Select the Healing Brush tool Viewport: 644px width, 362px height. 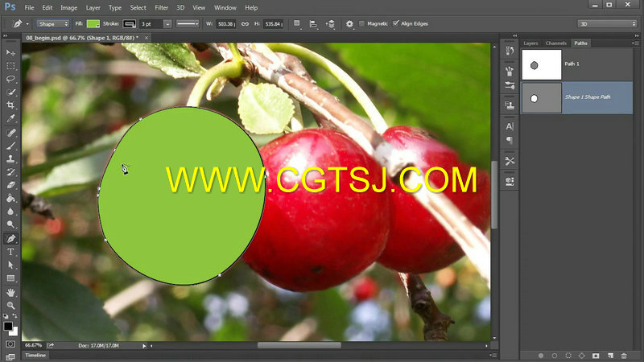tap(10, 133)
